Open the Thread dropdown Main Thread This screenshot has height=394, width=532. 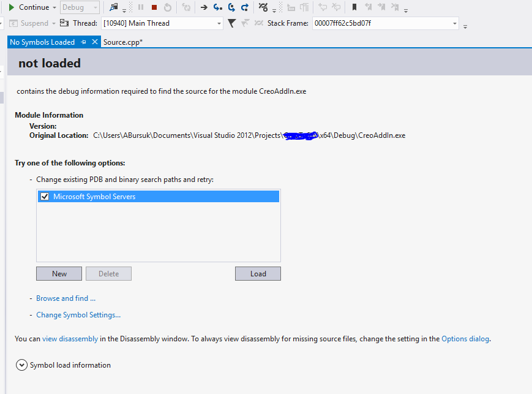point(162,23)
